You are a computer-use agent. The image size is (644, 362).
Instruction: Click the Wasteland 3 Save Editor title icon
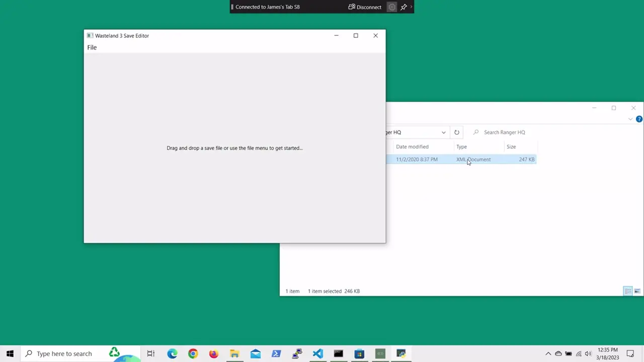pyautogui.click(x=90, y=36)
